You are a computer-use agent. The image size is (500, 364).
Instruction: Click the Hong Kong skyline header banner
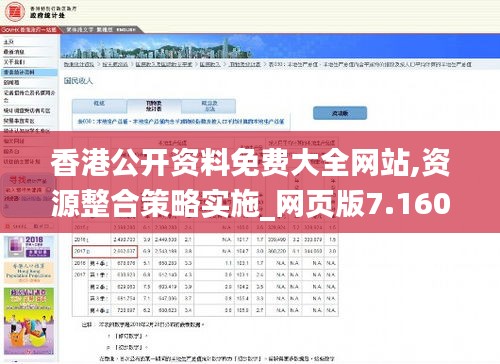pos(280,46)
